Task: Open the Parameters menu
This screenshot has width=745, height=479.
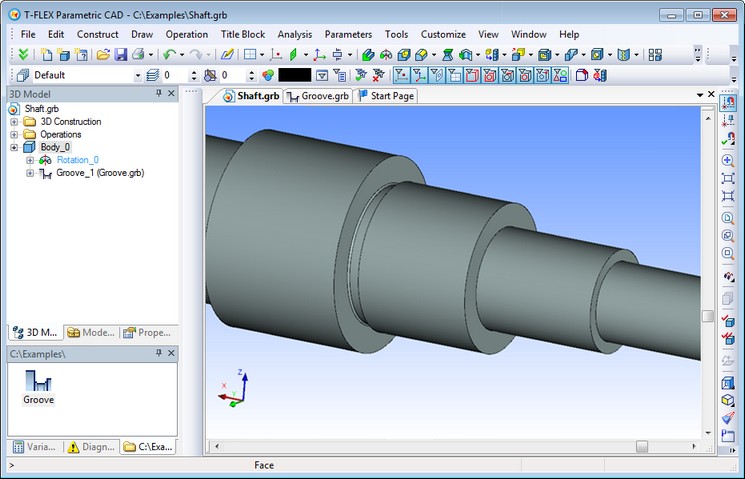Action: 348,34
